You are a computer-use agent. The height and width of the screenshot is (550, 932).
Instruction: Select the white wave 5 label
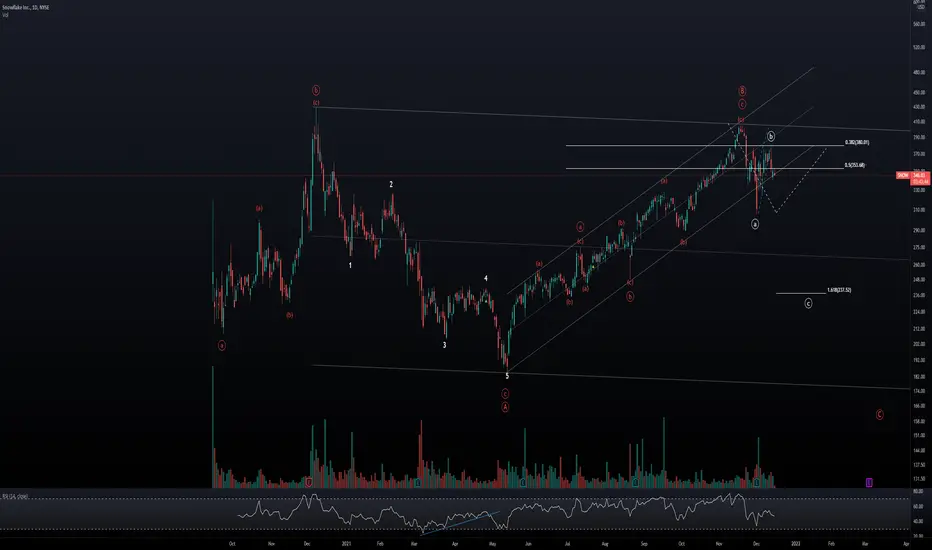pyautogui.click(x=507, y=376)
